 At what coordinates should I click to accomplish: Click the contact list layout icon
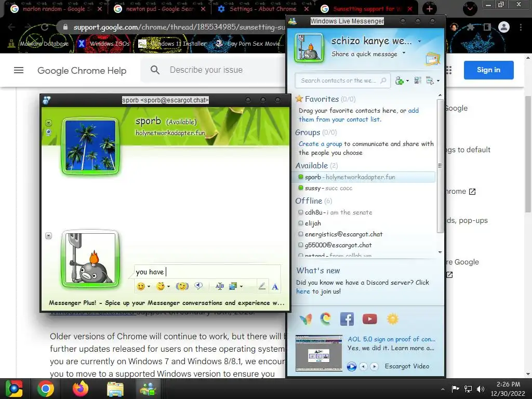tap(418, 81)
